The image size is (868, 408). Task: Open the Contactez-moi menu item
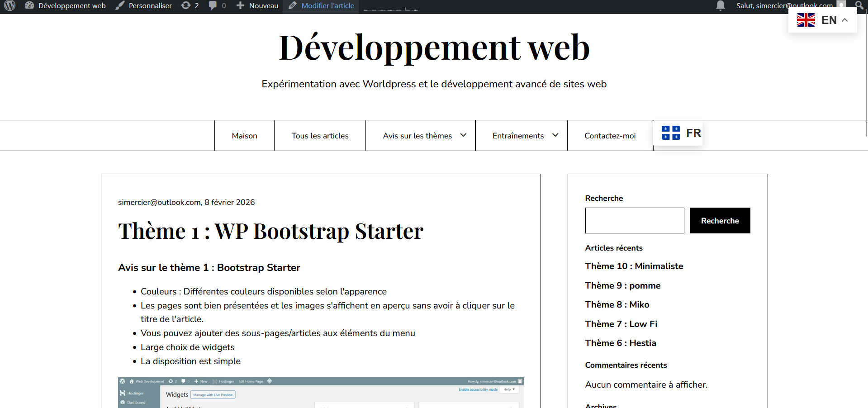coord(610,136)
